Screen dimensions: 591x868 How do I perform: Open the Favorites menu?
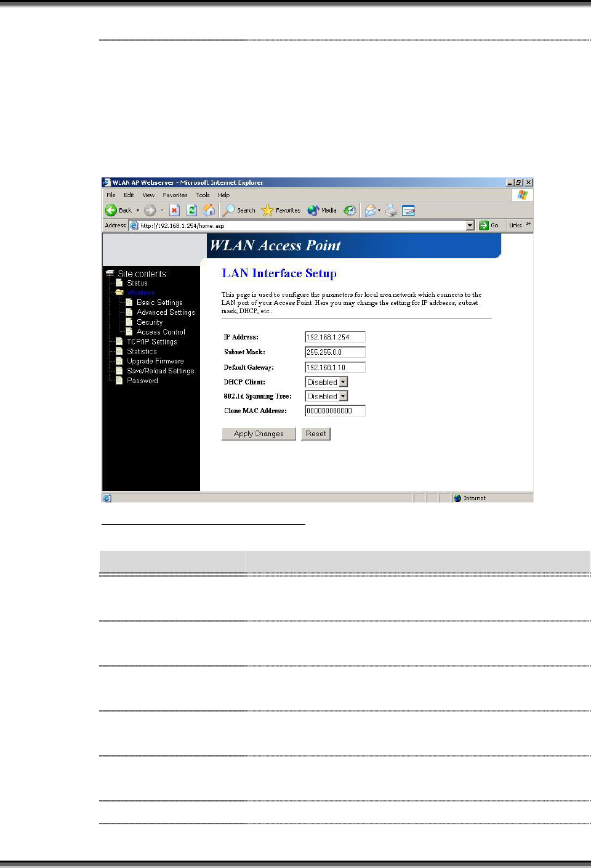[175, 195]
